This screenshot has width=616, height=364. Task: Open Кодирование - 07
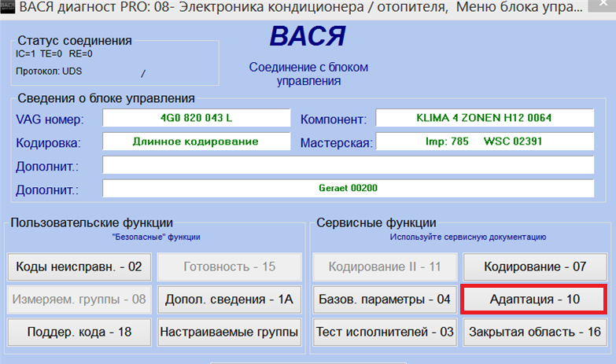(535, 267)
